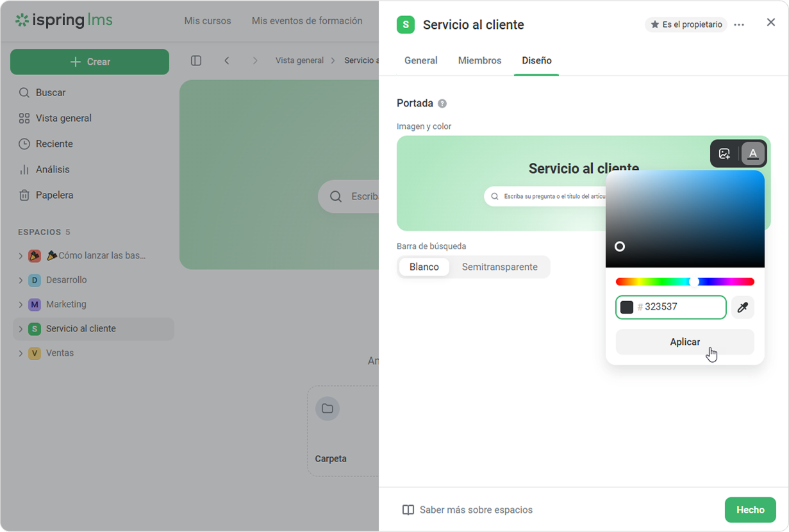Viewport: 789px width, 532px height.
Task: Click the eyedropper color picker icon
Action: pyautogui.click(x=742, y=308)
